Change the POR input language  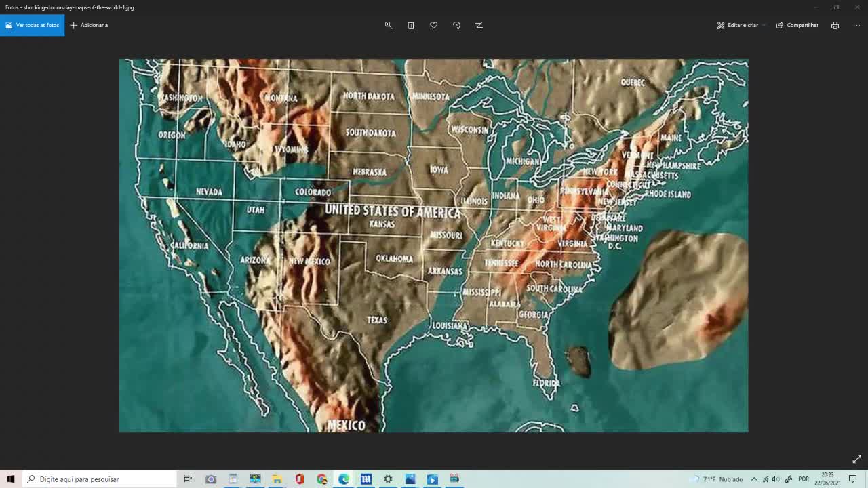click(x=804, y=479)
